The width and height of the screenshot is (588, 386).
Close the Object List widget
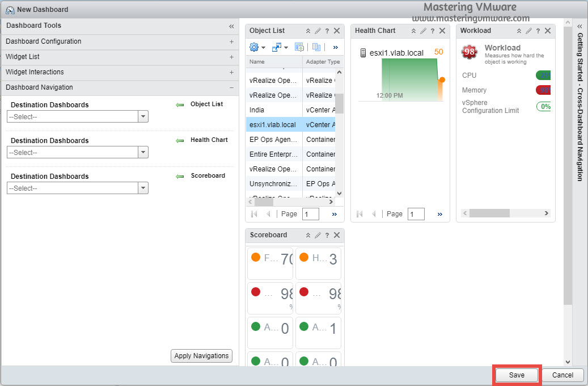tap(337, 31)
